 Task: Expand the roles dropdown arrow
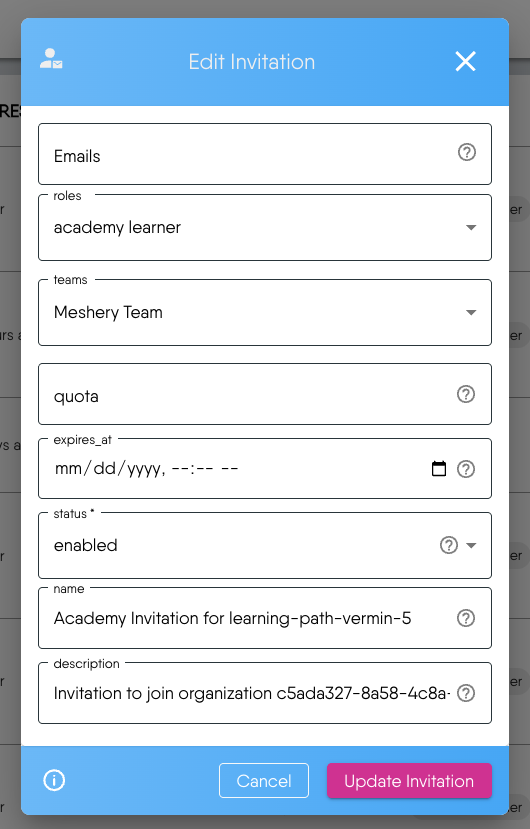coord(471,227)
